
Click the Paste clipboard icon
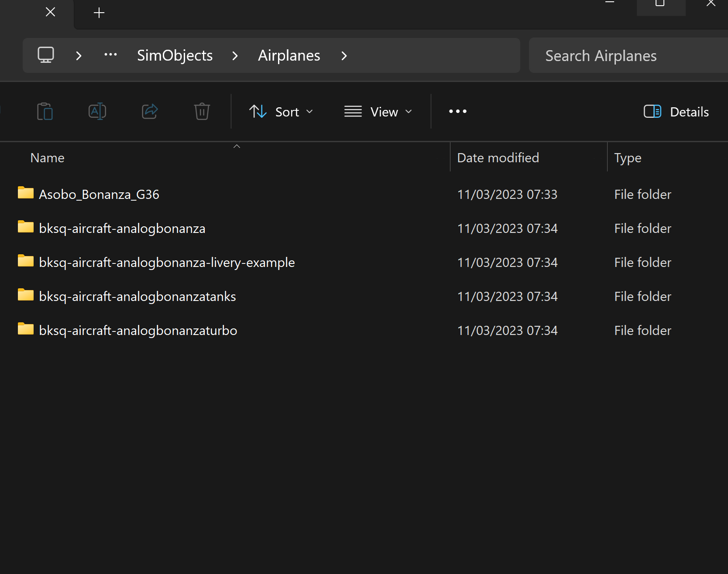[45, 112]
